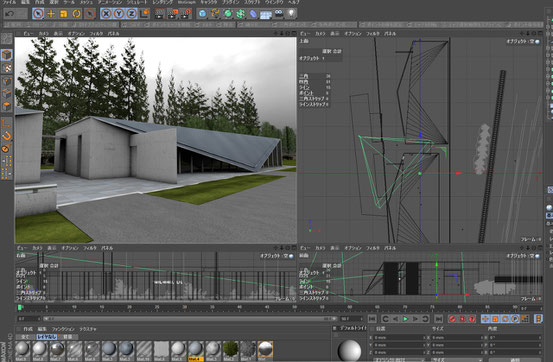Click the recent tool icon right of Rotate

point(90,14)
